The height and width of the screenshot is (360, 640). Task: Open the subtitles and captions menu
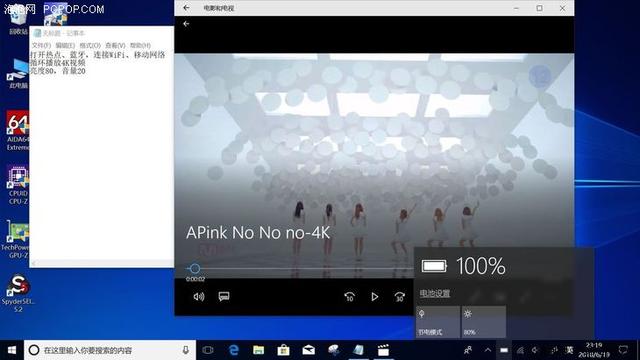[224, 296]
